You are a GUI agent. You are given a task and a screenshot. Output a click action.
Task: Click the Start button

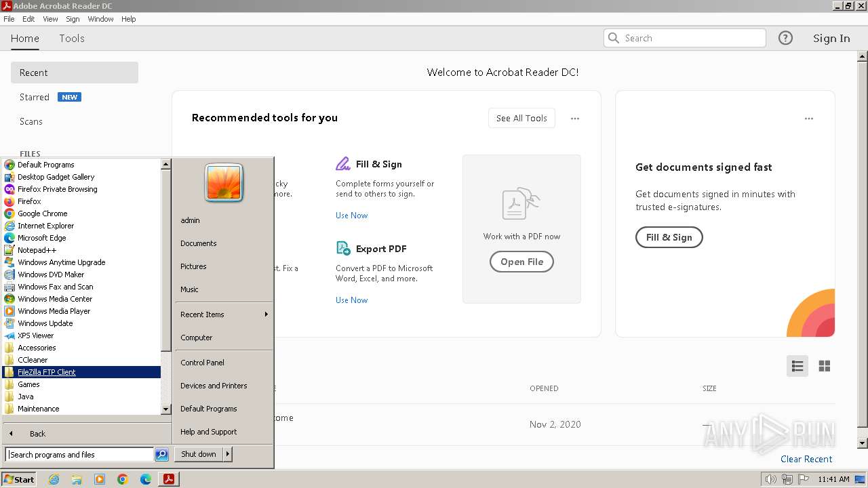point(19,479)
